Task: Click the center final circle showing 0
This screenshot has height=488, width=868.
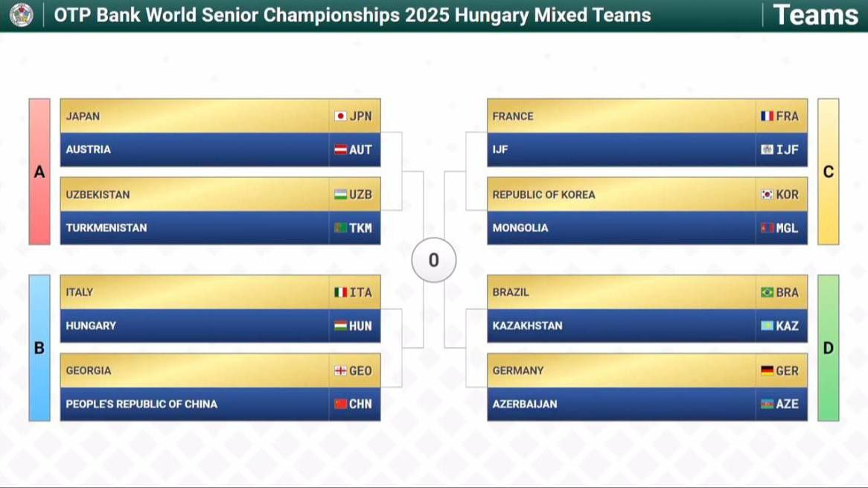Action: (x=433, y=260)
